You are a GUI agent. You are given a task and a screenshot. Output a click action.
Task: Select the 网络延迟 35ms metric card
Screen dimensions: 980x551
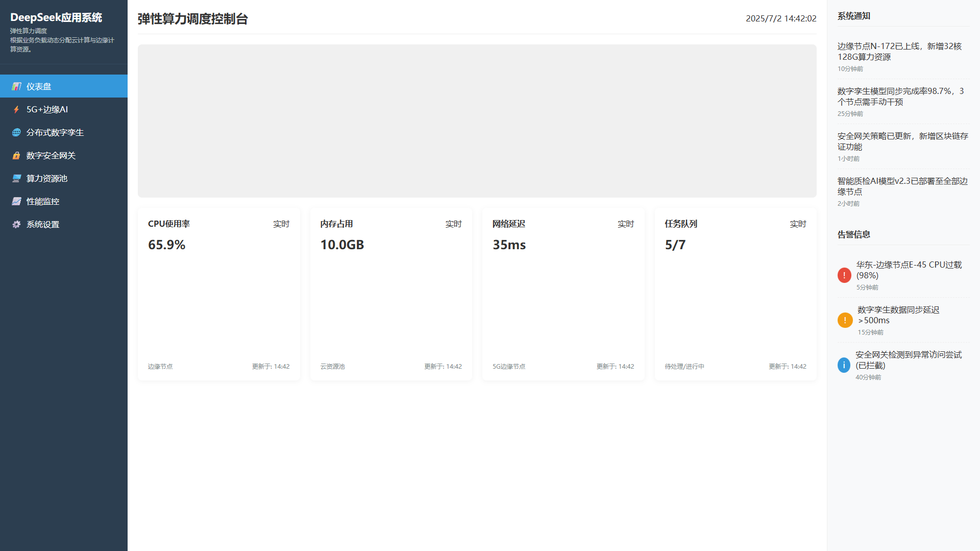pyautogui.click(x=563, y=294)
